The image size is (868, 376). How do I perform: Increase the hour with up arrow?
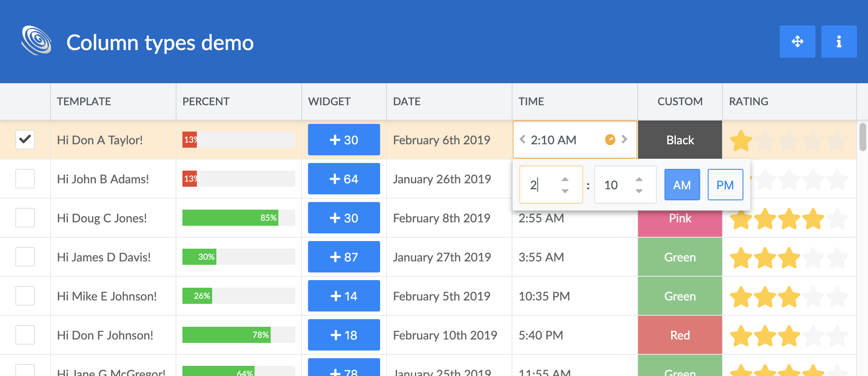point(565,179)
